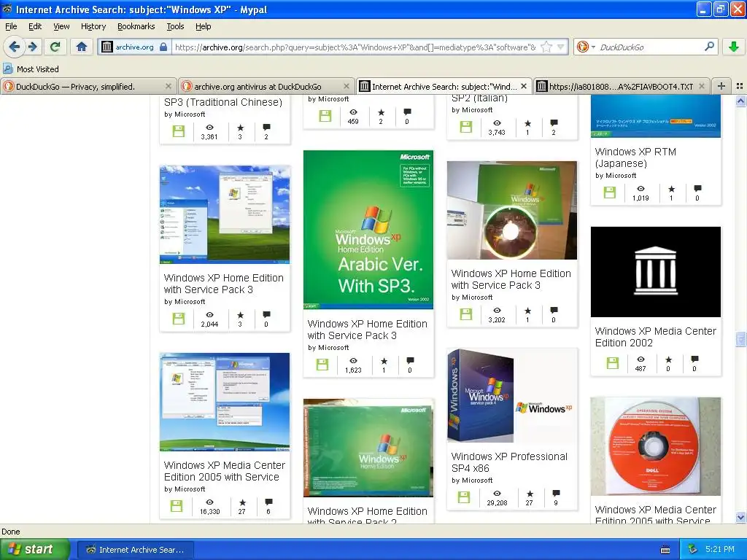The image size is (747, 560).
Task: Open the Bookmarks menu
Action: tap(136, 27)
